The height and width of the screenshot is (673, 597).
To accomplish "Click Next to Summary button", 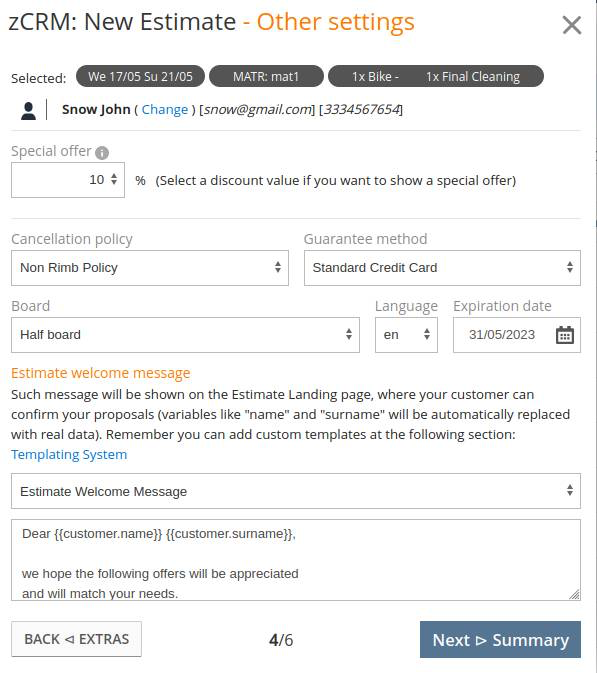I will 500,640.
